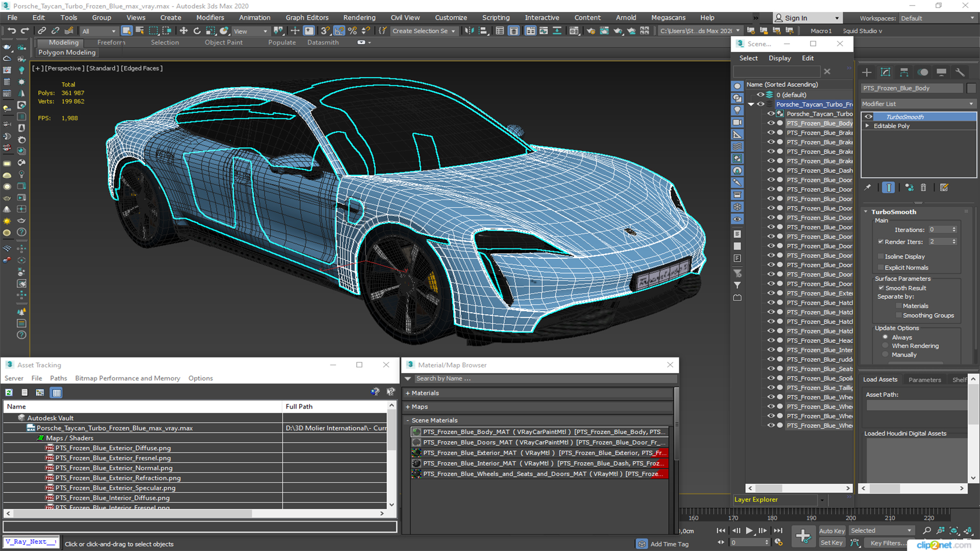The image size is (980, 551).
Task: Open the Display tab in command panel
Action: click(941, 72)
